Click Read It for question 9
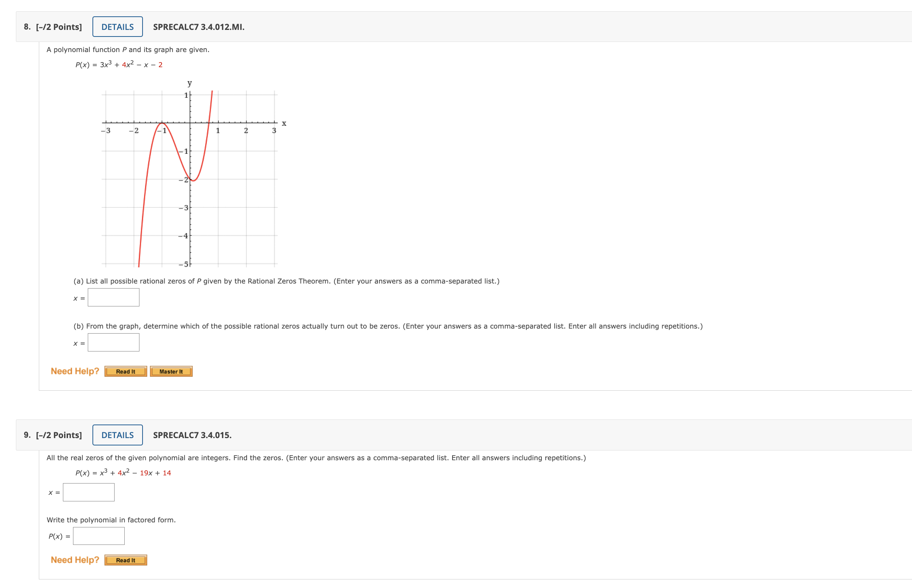The image size is (912, 588). pyautogui.click(x=125, y=560)
